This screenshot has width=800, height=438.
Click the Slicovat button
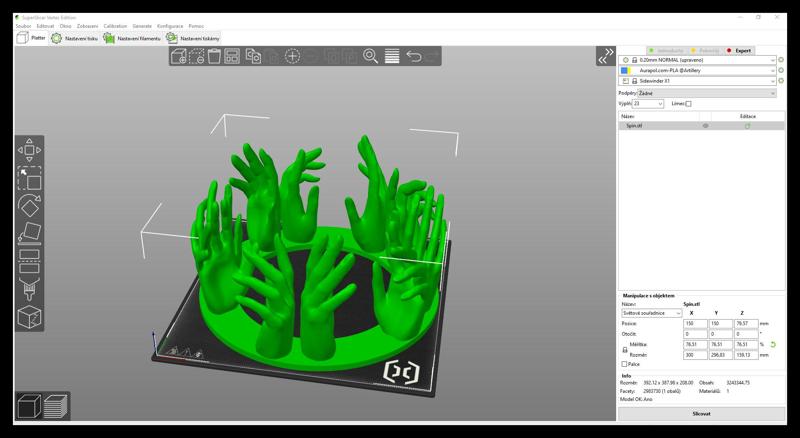pyautogui.click(x=702, y=414)
